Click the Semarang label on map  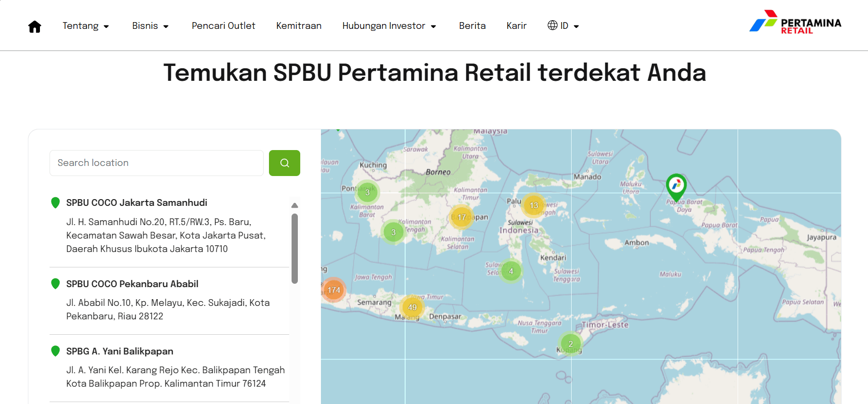(374, 303)
